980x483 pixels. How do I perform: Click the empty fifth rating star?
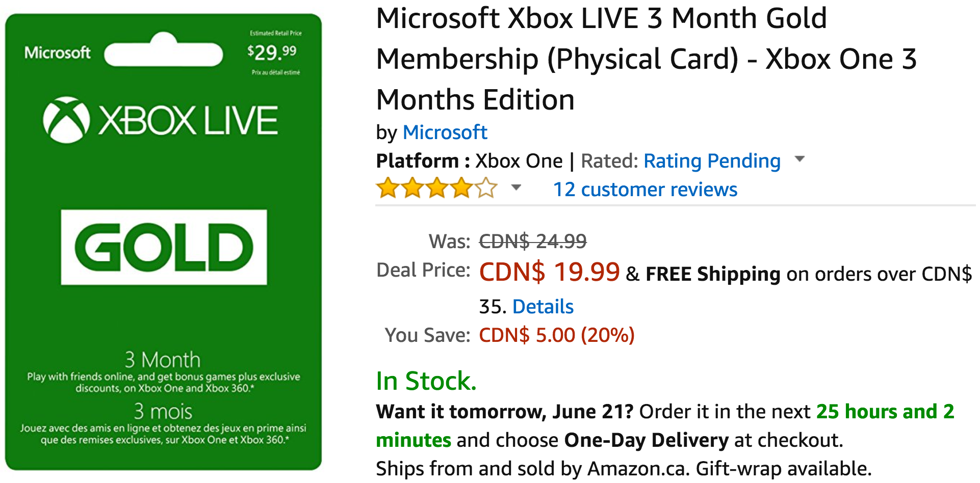pyautogui.click(x=486, y=188)
